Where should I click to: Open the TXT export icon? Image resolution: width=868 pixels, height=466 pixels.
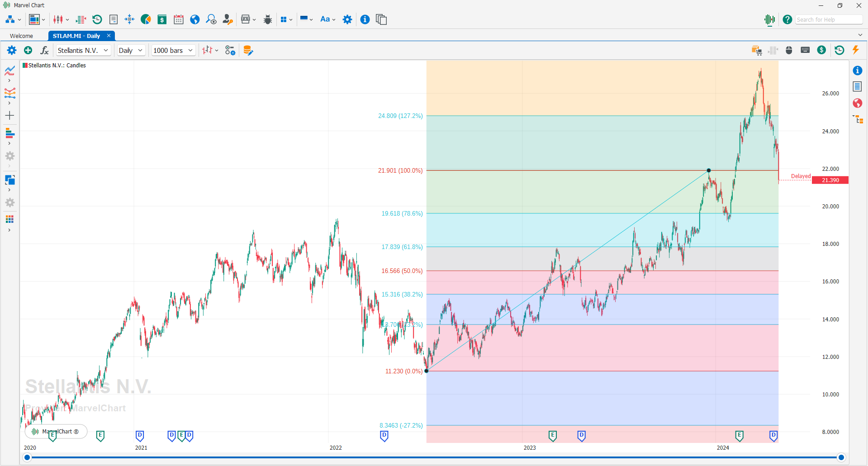pyautogui.click(x=246, y=19)
